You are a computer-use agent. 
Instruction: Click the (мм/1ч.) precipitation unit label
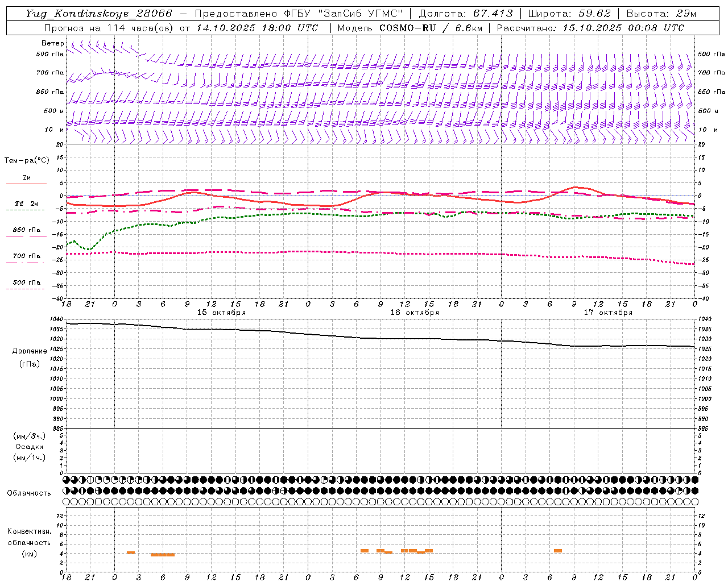(30, 458)
